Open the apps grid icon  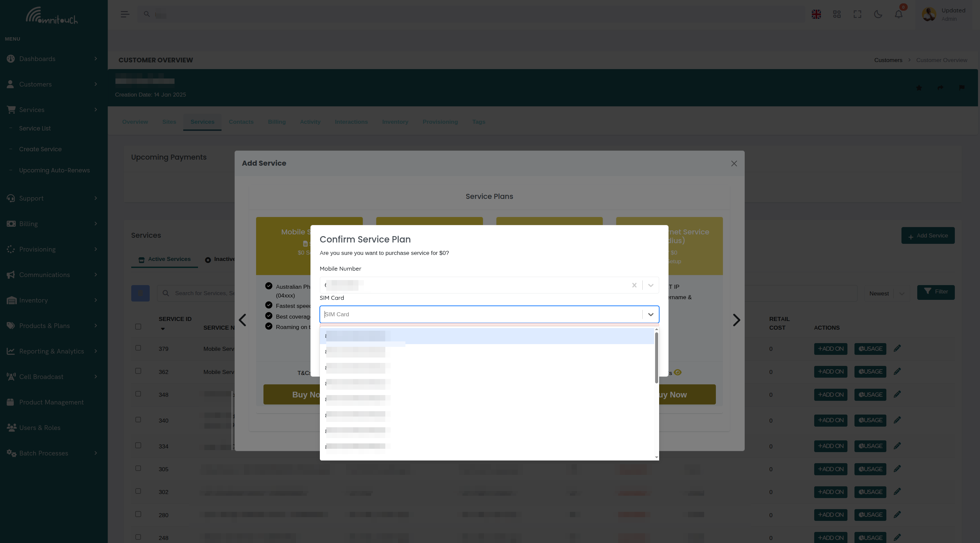click(837, 14)
